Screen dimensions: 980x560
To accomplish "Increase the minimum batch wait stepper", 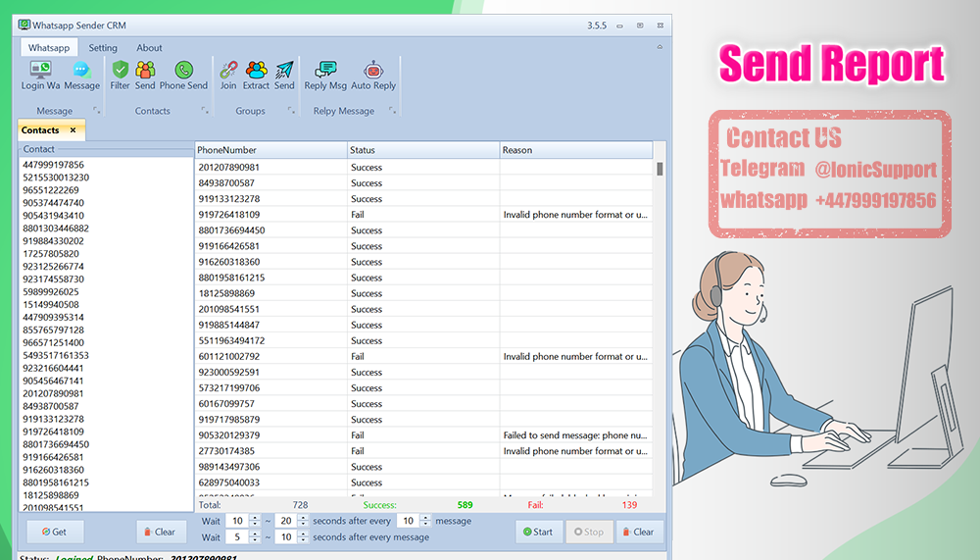I will (255, 518).
